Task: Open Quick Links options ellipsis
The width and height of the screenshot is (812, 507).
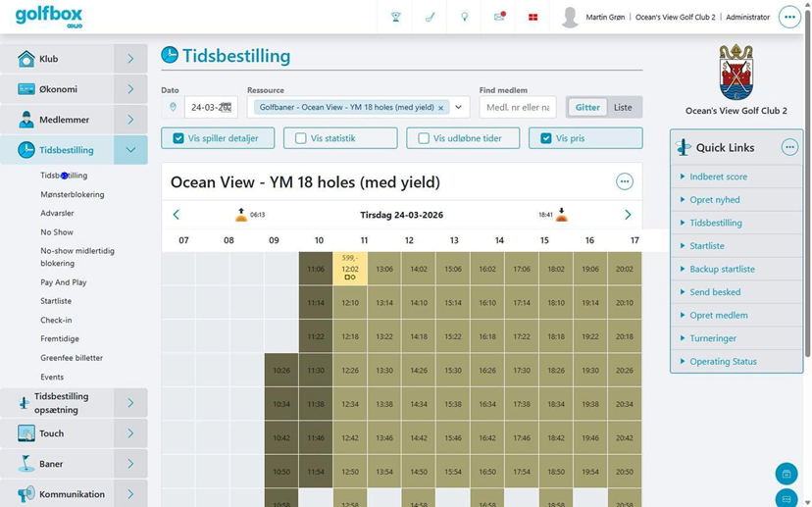Action: (789, 147)
